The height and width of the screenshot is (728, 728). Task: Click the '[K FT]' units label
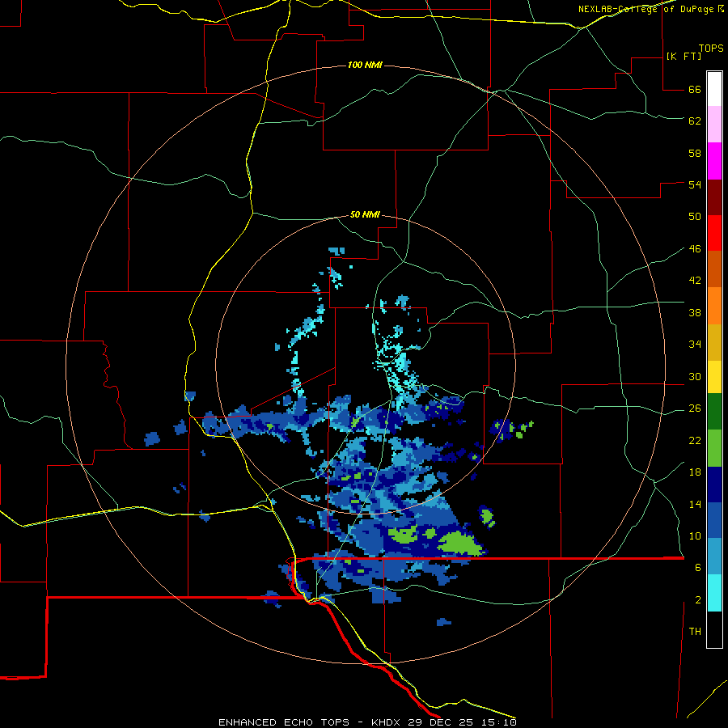pyautogui.click(x=684, y=56)
